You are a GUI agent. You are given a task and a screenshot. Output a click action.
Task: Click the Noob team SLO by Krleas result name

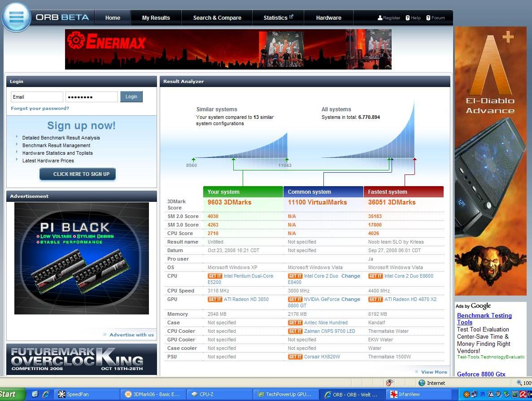click(x=396, y=242)
